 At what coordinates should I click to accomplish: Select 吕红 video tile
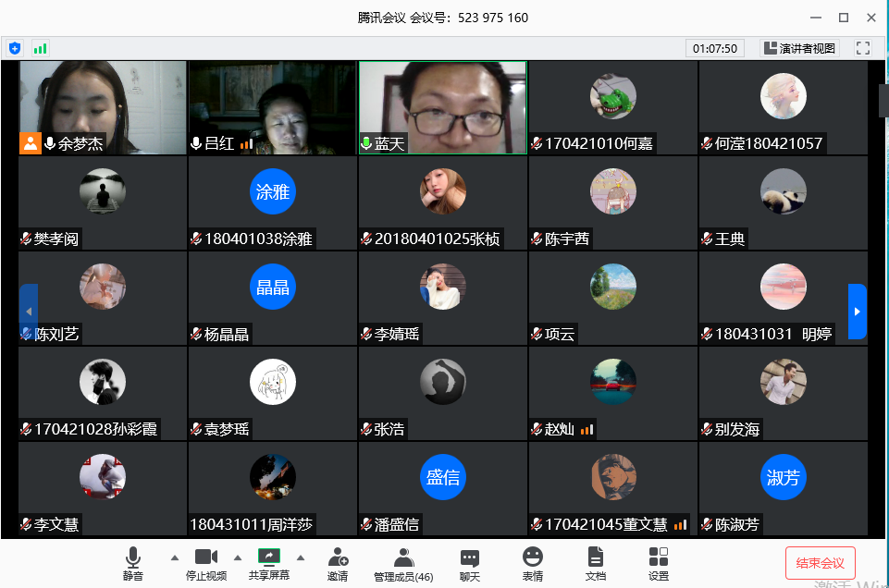273,107
